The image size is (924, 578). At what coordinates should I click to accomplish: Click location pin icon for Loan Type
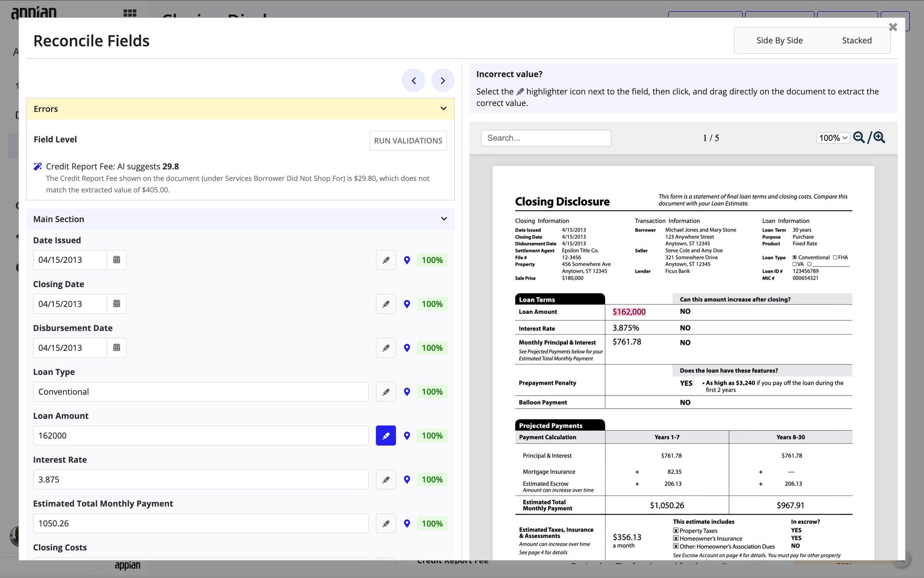[x=407, y=392]
